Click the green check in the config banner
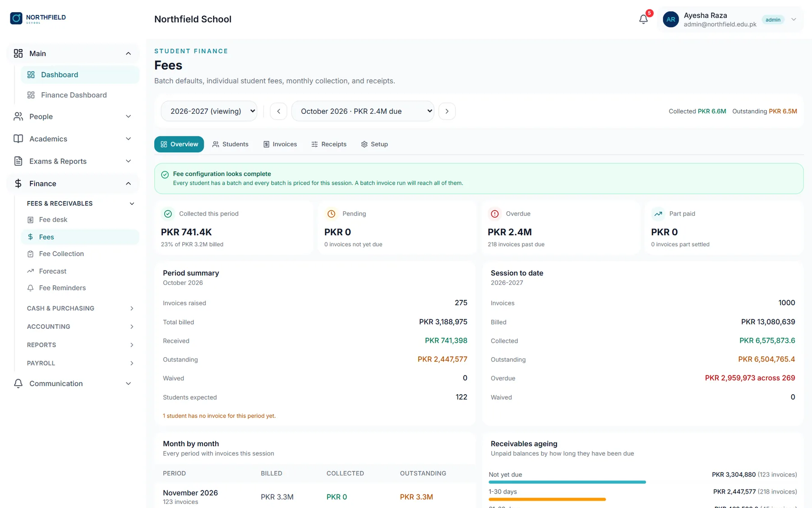812x508 pixels. pyautogui.click(x=165, y=175)
